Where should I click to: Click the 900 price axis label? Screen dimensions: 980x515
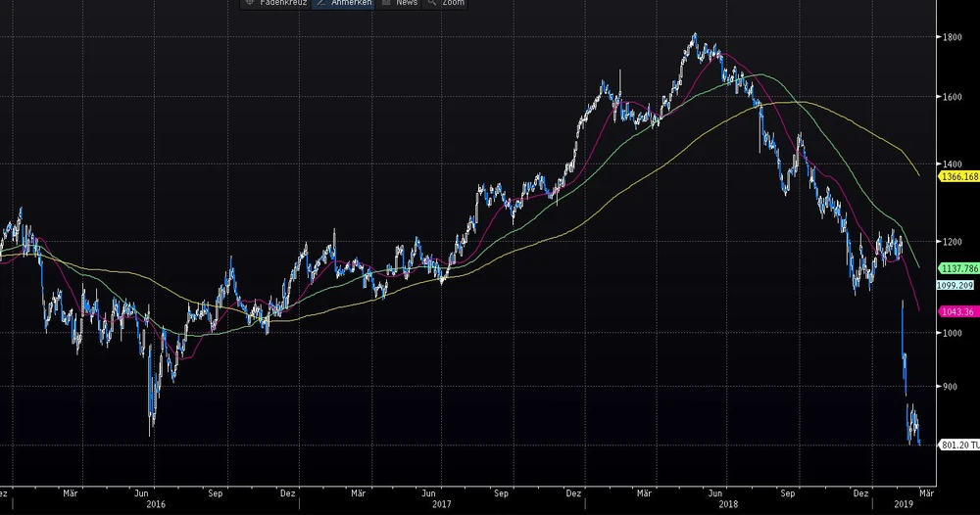pos(951,387)
